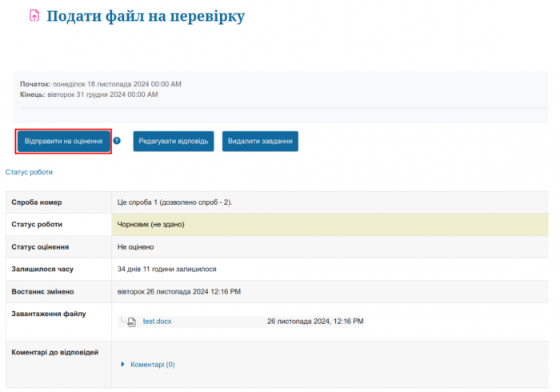Click 'Редагувати відповідь' button

[x=174, y=142]
